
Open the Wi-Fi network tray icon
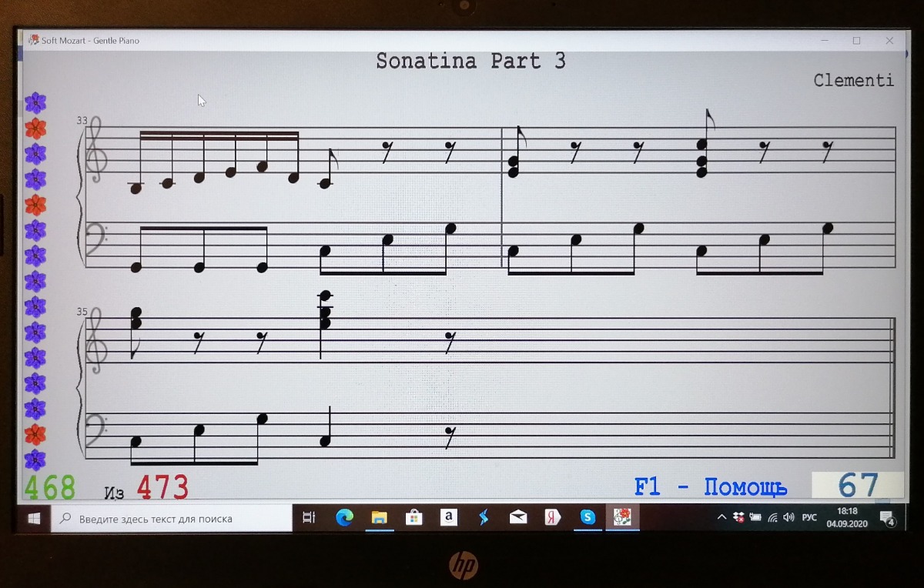tap(772, 518)
